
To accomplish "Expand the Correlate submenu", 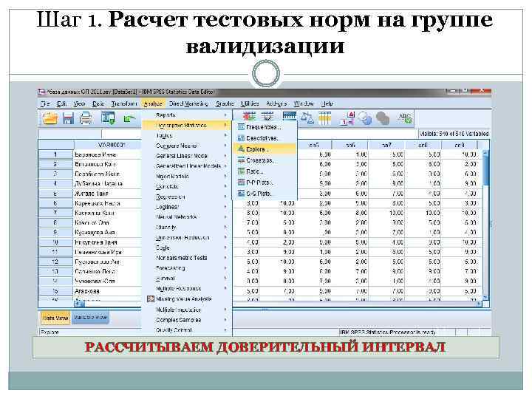I will (187, 187).
